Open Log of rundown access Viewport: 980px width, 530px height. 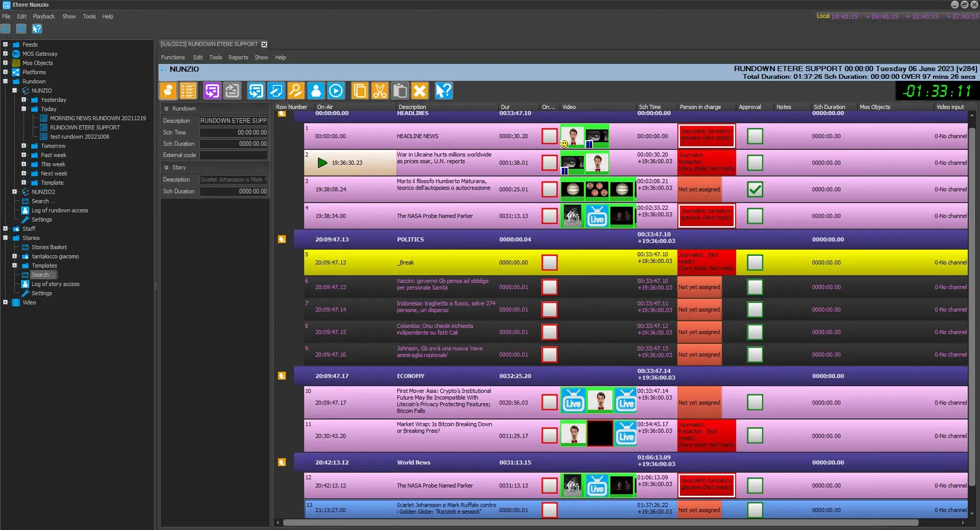(x=59, y=210)
